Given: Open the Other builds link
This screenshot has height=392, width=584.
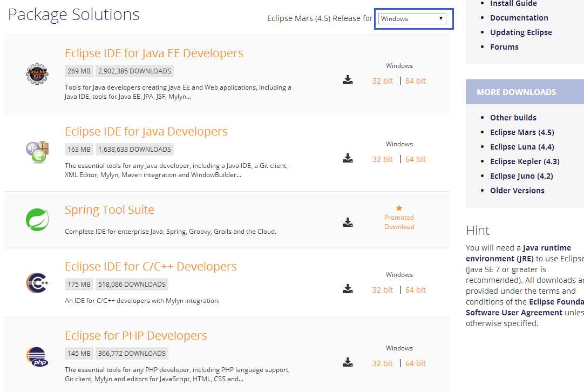Looking at the screenshot, I should [x=513, y=118].
